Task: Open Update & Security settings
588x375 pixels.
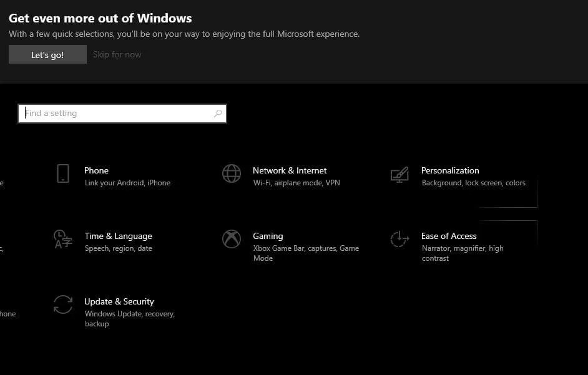Action: click(119, 301)
